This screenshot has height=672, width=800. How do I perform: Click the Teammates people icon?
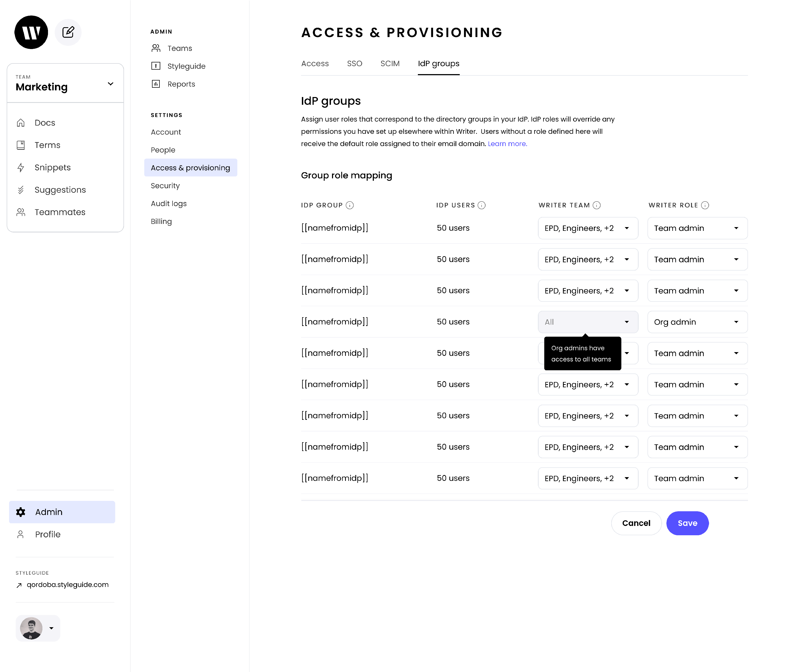point(21,212)
